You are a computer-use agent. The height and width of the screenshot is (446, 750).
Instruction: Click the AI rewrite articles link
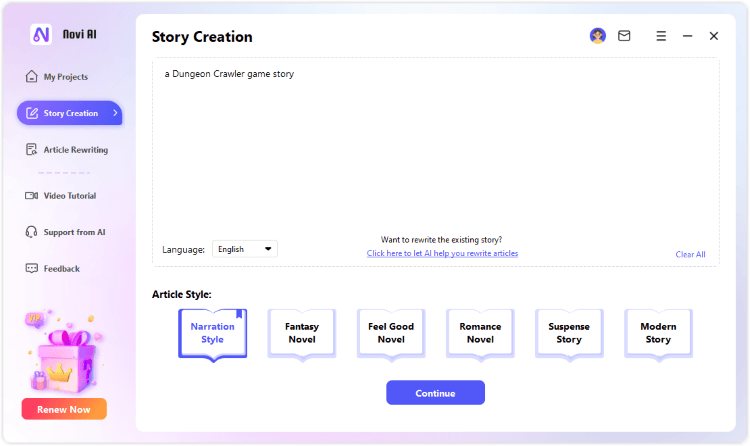point(442,253)
